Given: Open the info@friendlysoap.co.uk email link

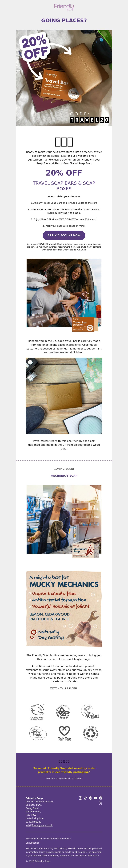Looking at the screenshot, I should tap(39, 825).
